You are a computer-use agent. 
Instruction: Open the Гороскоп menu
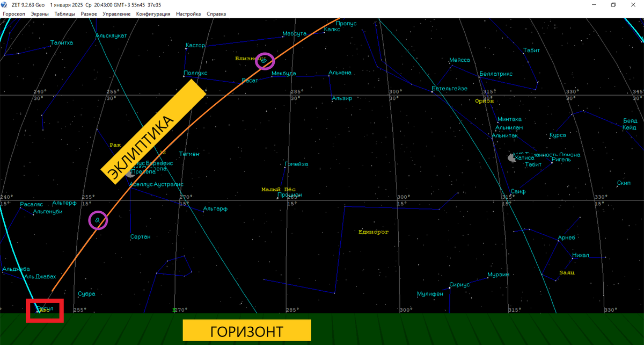pyautogui.click(x=14, y=14)
